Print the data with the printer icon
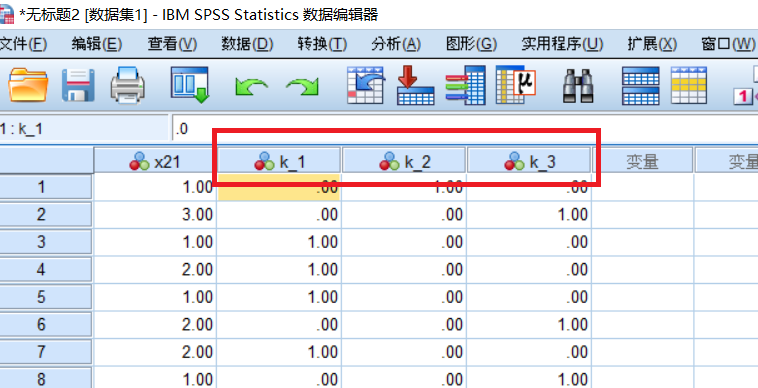 pos(128,86)
